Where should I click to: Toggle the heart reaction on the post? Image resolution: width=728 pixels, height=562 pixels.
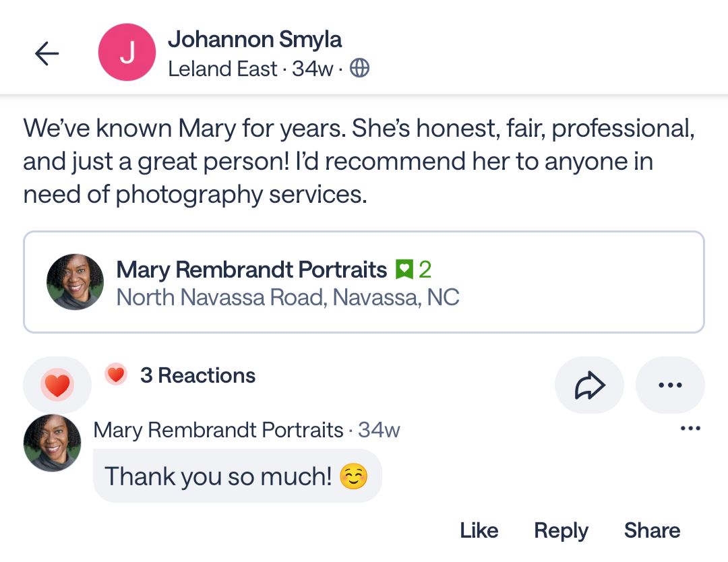tap(57, 385)
